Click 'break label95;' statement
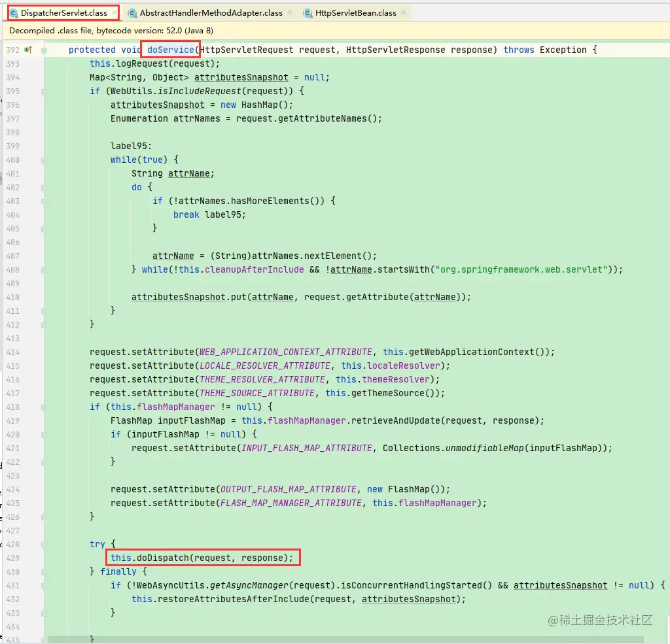Screen dimensions: 670x644 coord(209,215)
